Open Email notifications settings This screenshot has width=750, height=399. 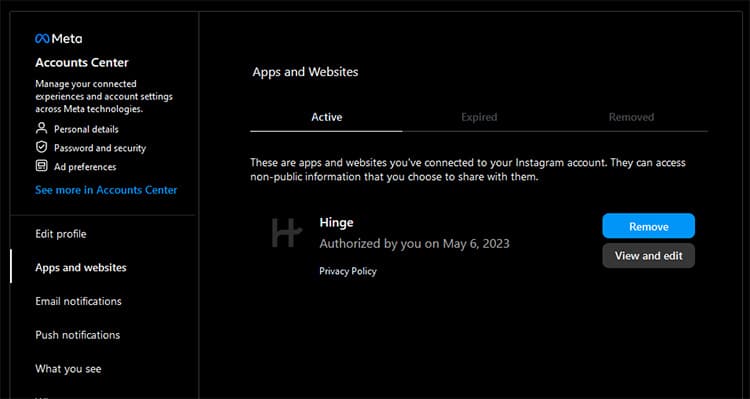pos(78,301)
